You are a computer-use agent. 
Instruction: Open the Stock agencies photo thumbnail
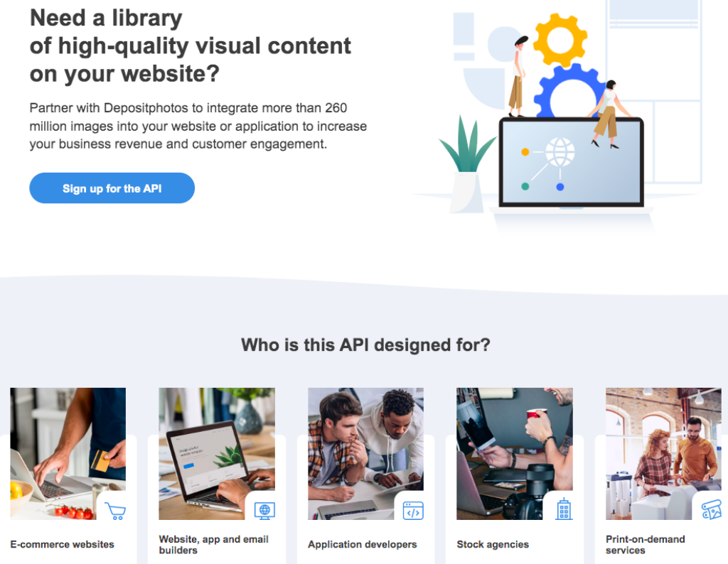[x=515, y=454]
